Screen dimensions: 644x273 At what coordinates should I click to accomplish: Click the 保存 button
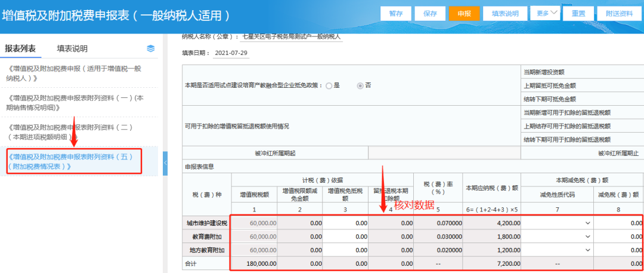pos(430,13)
